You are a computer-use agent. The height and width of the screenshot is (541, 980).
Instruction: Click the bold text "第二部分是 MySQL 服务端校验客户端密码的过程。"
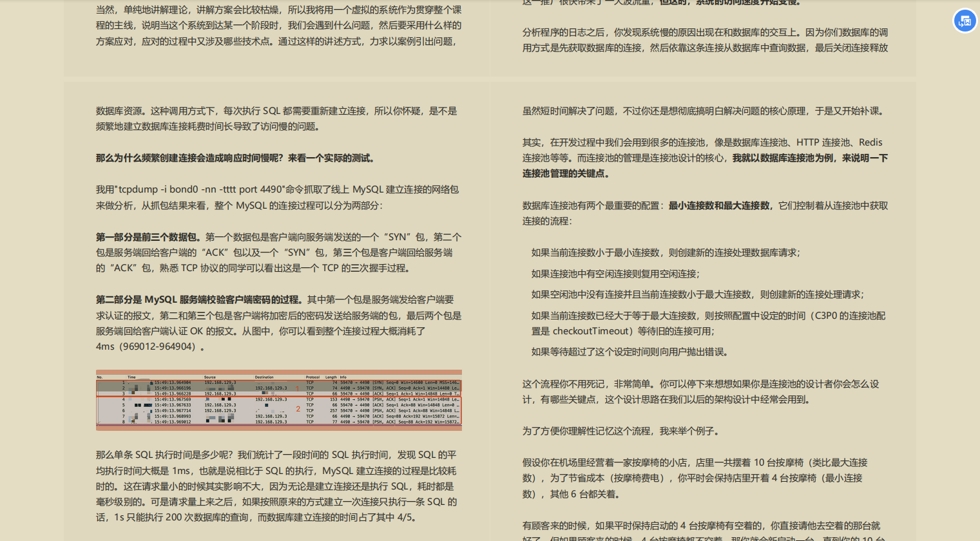(202, 299)
